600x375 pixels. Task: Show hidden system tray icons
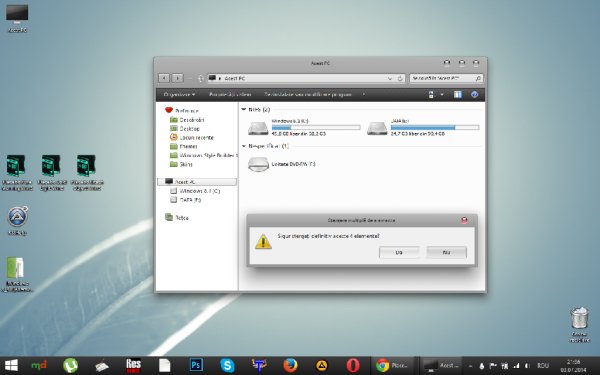(x=470, y=366)
